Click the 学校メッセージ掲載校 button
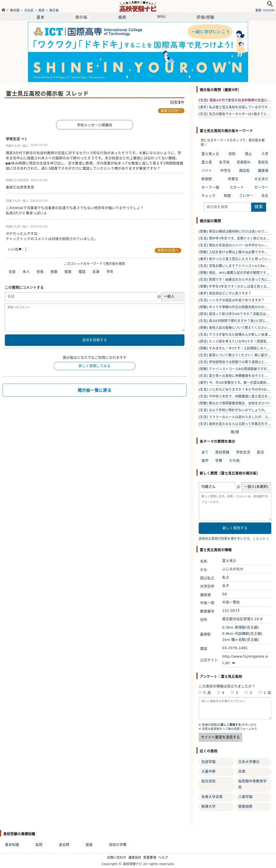276x868 pixels. coord(95,125)
